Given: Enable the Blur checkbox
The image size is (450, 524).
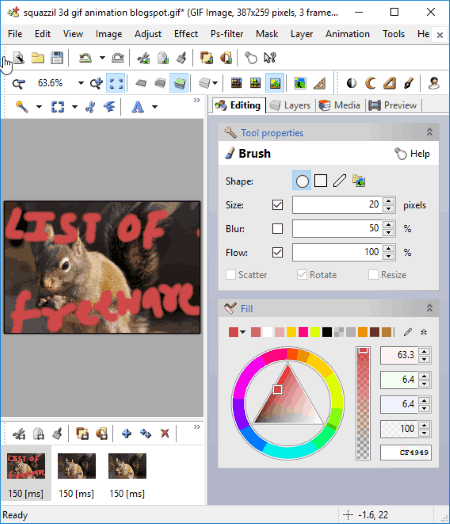Looking at the screenshot, I should coord(277,229).
